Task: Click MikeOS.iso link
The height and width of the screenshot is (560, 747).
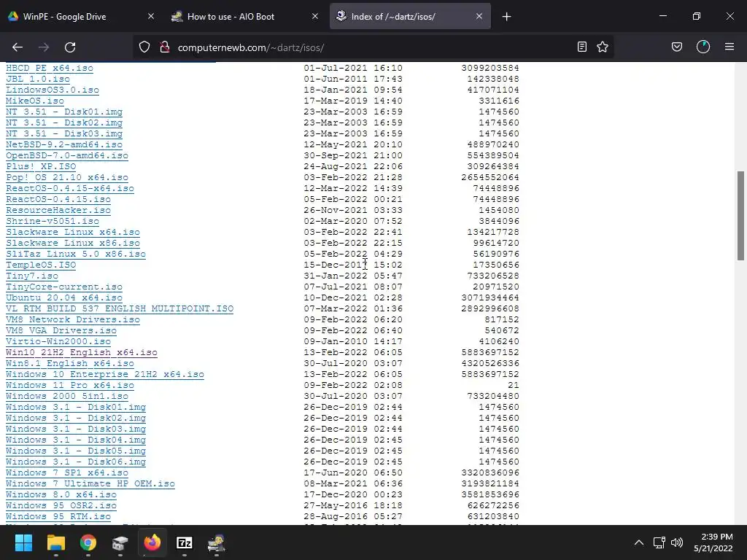Action: coord(35,101)
